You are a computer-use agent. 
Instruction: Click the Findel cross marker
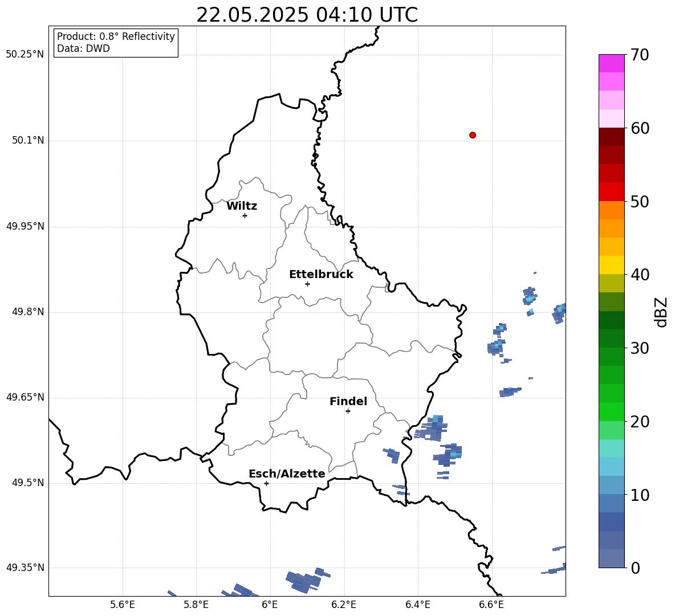tap(348, 411)
